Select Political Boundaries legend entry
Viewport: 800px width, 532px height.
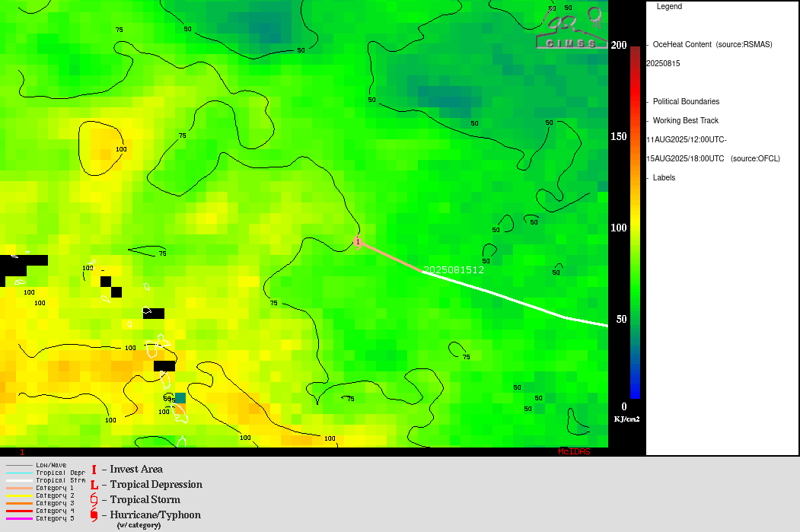click(685, 102)
